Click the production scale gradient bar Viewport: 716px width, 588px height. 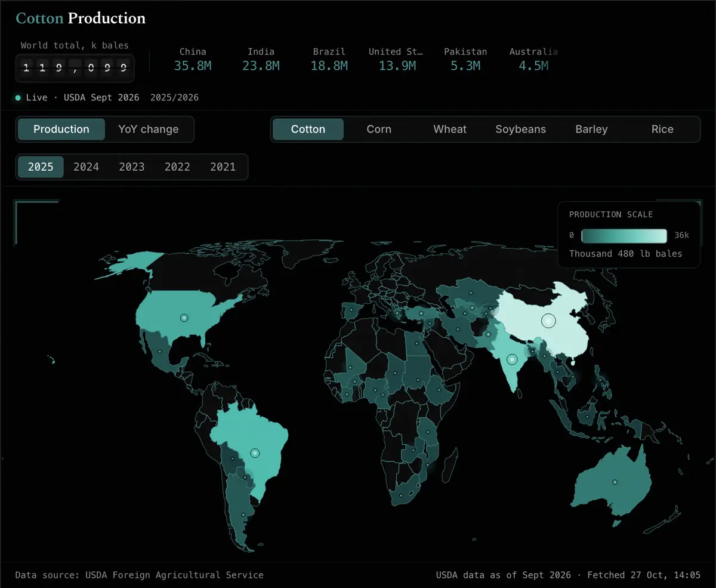pyautogui.click(x=624, y=235)
